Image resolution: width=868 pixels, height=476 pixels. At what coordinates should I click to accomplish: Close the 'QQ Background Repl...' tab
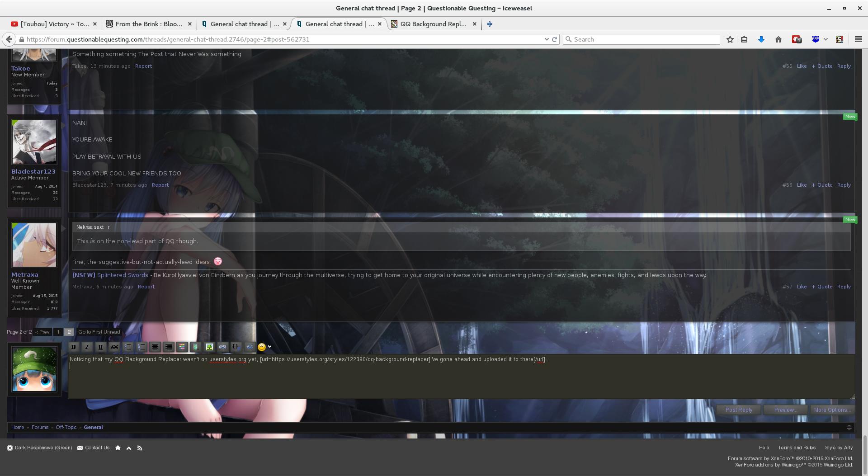point(474,24)
